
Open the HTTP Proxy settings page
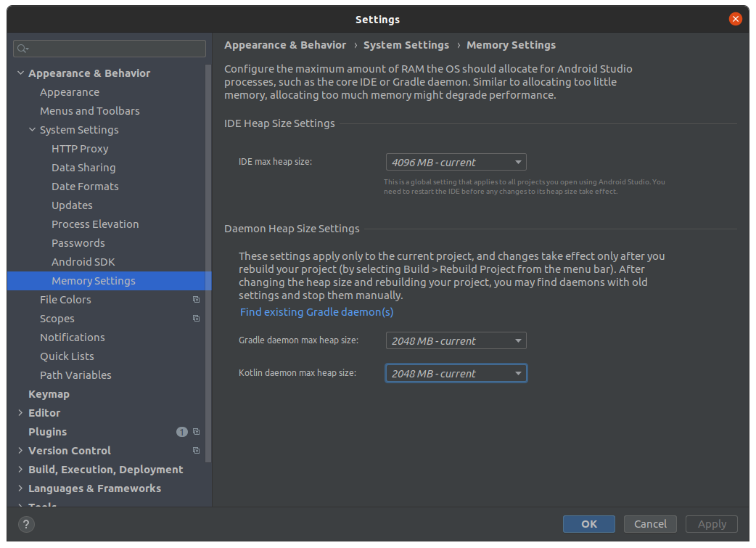80,149
